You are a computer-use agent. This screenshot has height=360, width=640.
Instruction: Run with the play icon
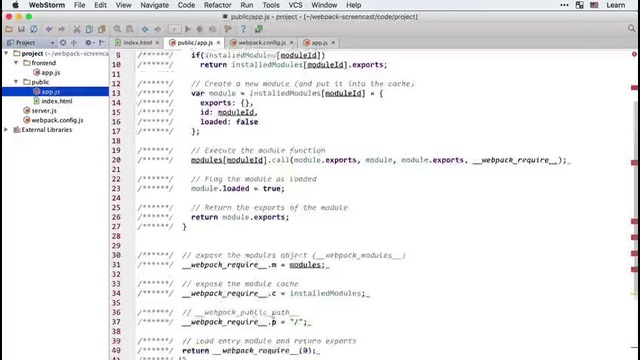point(187,29)
